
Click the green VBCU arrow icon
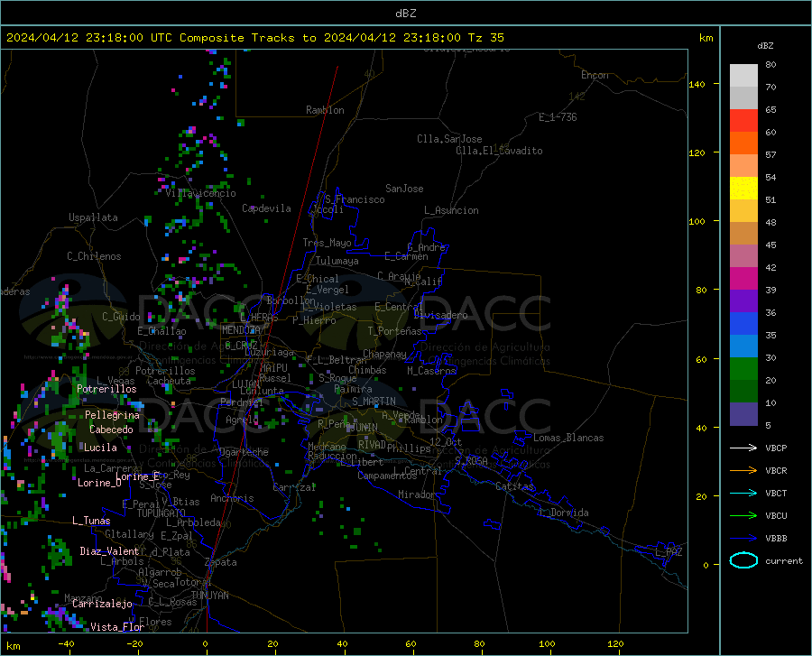[743, 515]
